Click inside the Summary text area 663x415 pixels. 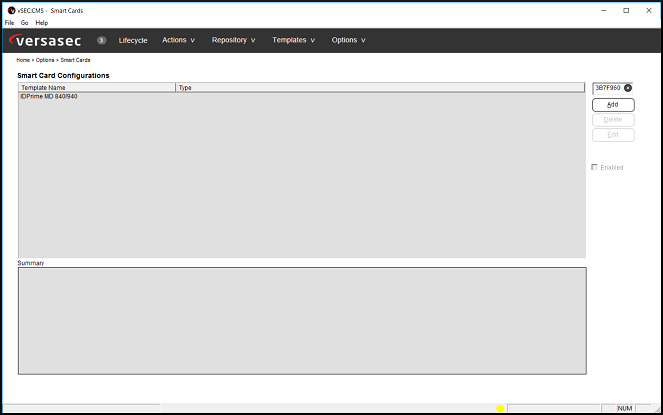point(302,321)
